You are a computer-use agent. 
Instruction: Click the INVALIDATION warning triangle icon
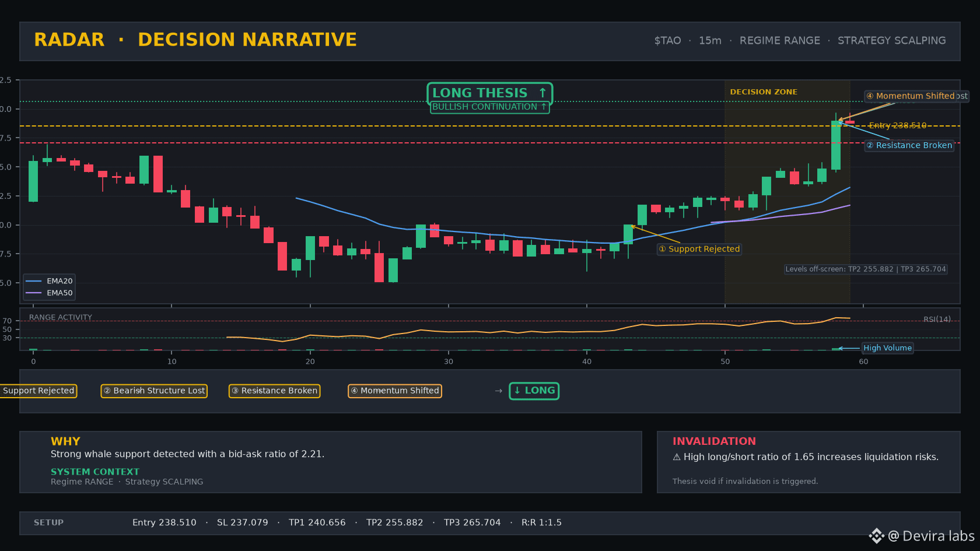click(x=677, y=457)
